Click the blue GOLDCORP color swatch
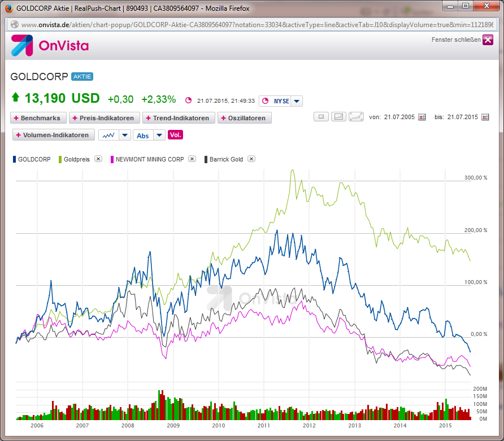The image size is (504, 441). [x=14, y=159]
